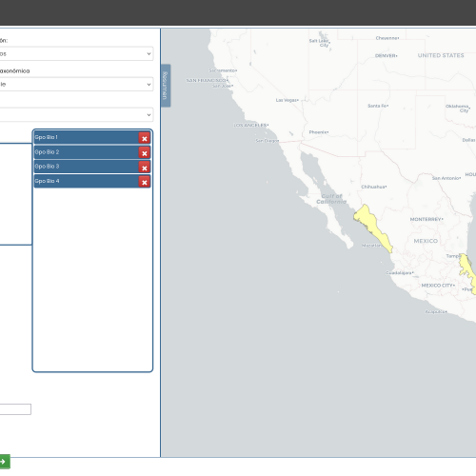Click the green arrow next button
This screenshot has height=476, width=476.
(x=5, y=462)
